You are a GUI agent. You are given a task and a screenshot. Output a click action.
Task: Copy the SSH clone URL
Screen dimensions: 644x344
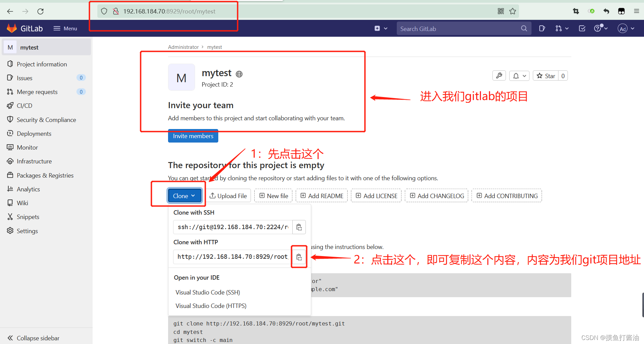(299, 227)
